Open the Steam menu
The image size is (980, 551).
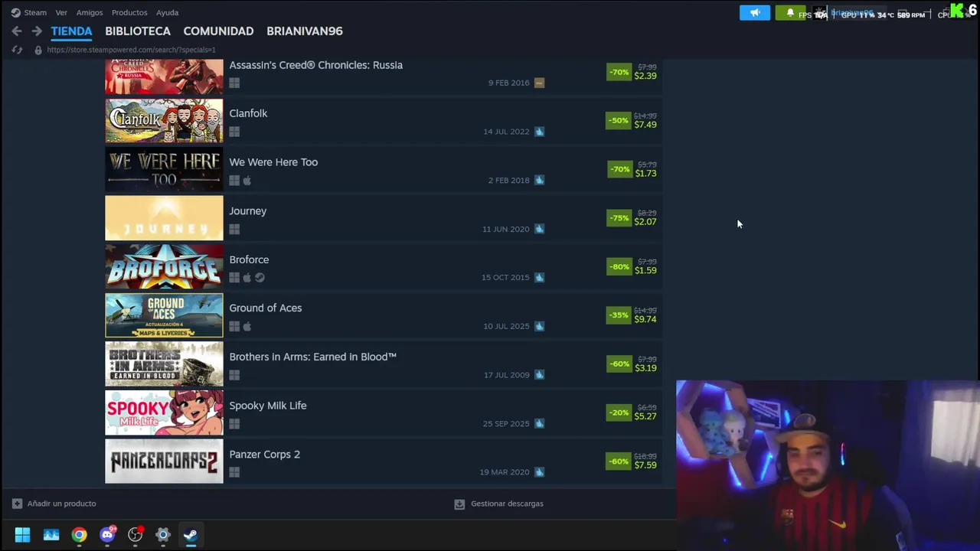pos(35,12)
